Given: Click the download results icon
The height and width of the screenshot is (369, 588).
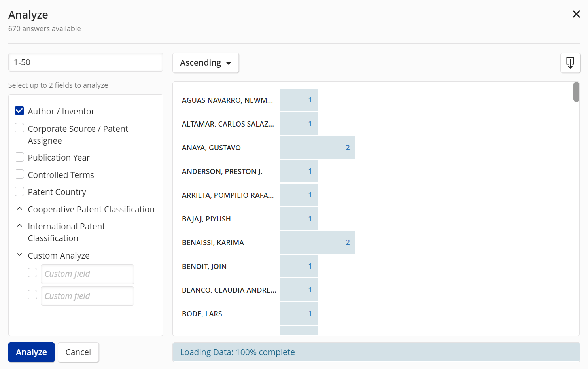Looking at the screenshot, I should (x=570, y=62).
